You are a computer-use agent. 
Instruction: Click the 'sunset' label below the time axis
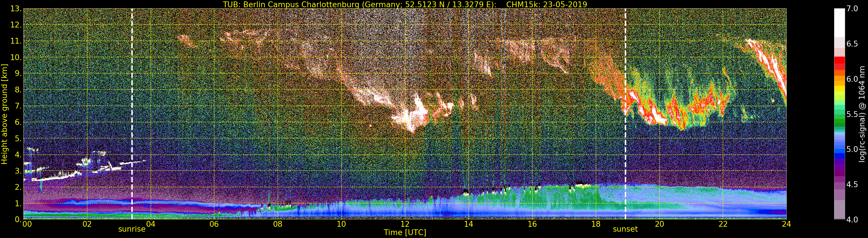click(625, 229)
